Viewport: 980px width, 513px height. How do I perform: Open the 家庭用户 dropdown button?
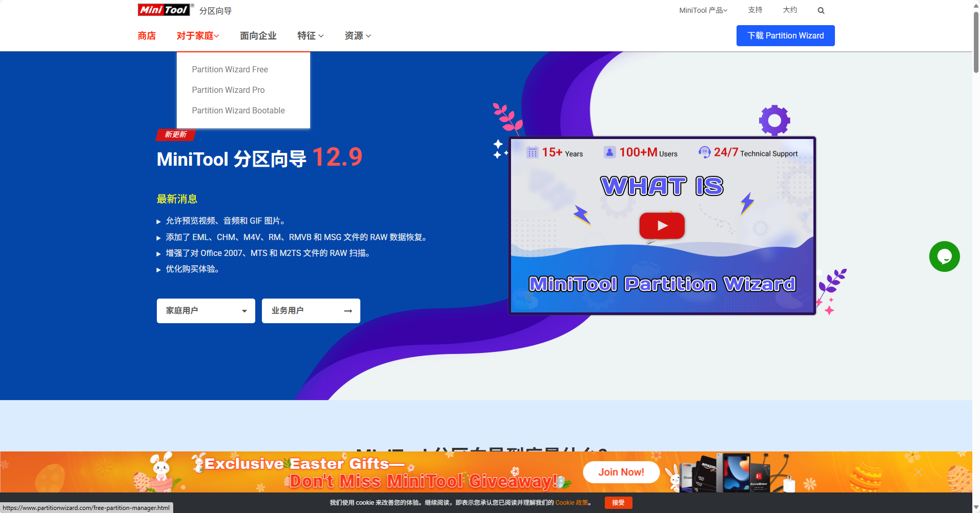click(x=206, y=311)
